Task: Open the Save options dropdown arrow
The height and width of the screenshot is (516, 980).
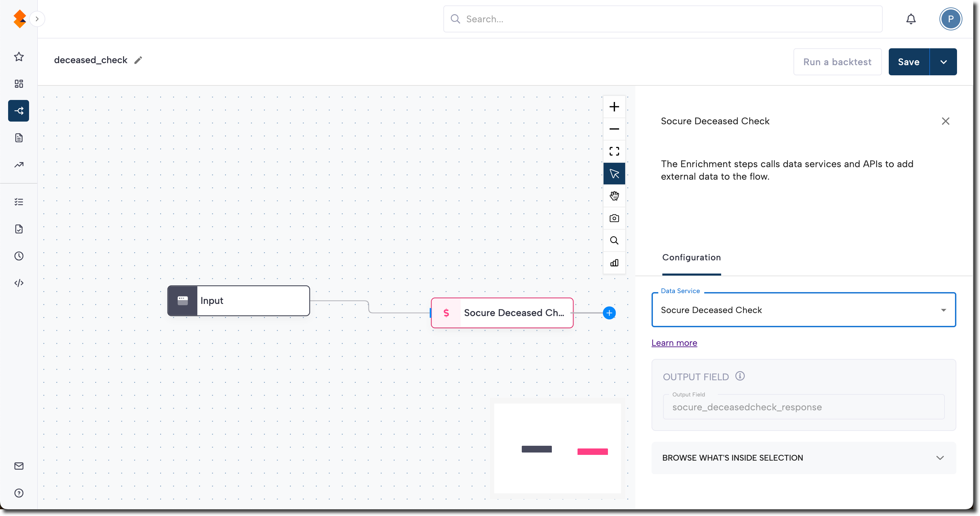Action: [943, 62]
